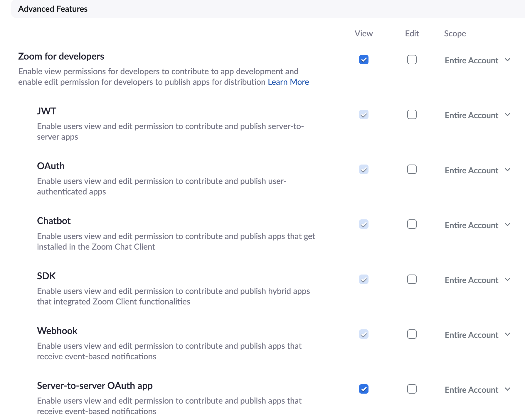Check the JWT Edit checkbox
The height and width of the screenshot is (420, 525).
412,114
